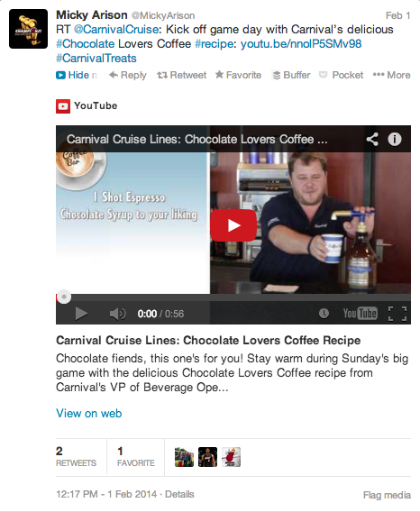Favorite this tweet with the star

[x=239, y=75]
